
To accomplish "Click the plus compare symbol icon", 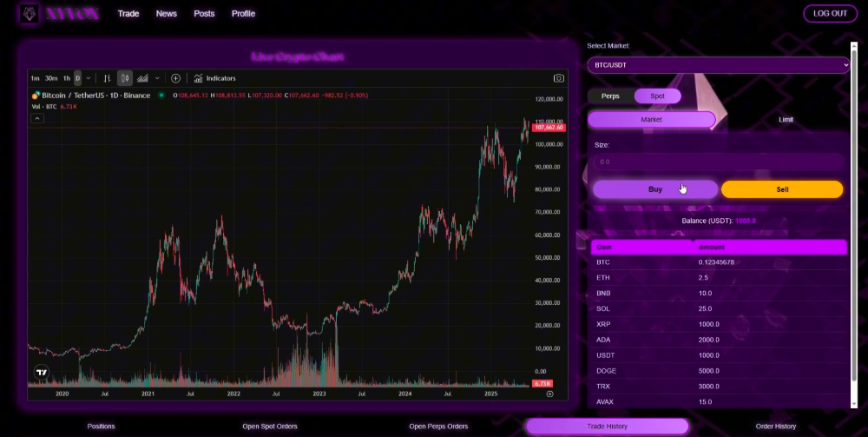I will [176, 78].
